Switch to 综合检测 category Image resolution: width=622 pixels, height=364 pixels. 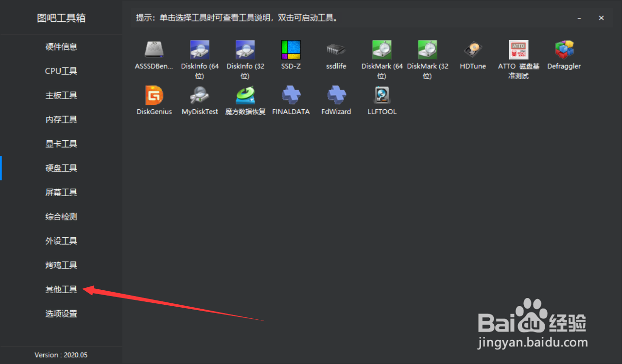61,216
